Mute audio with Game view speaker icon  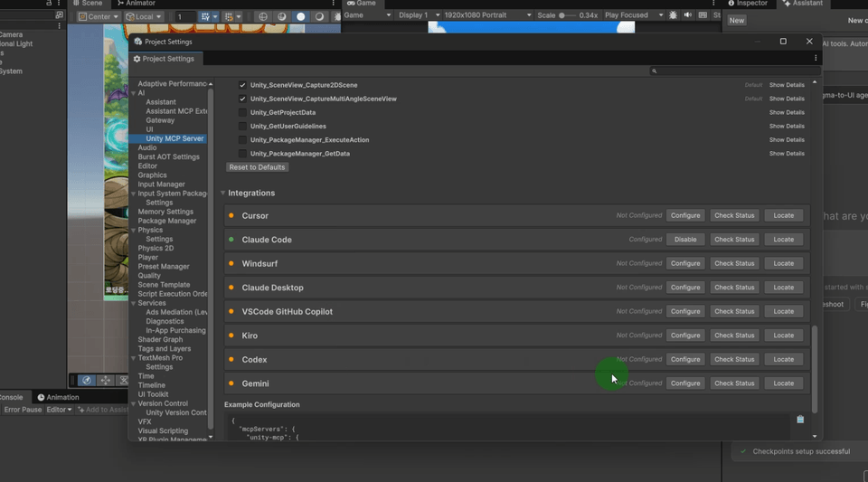coord(687,15)
